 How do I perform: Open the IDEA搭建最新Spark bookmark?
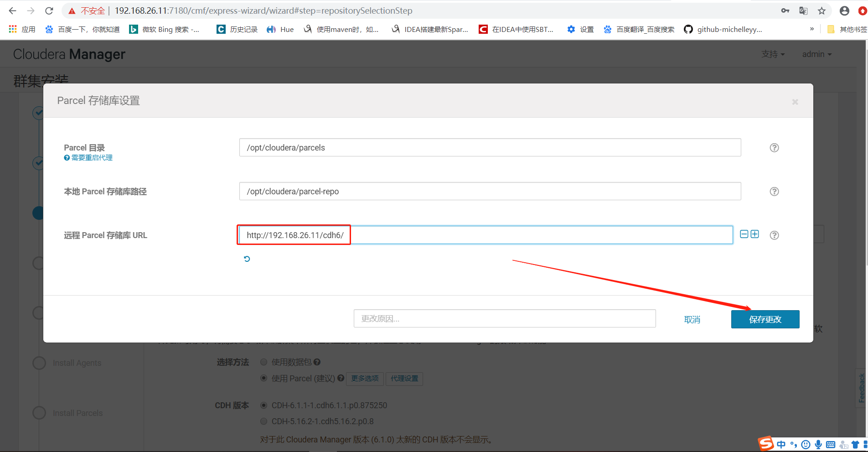click(430, 29)
